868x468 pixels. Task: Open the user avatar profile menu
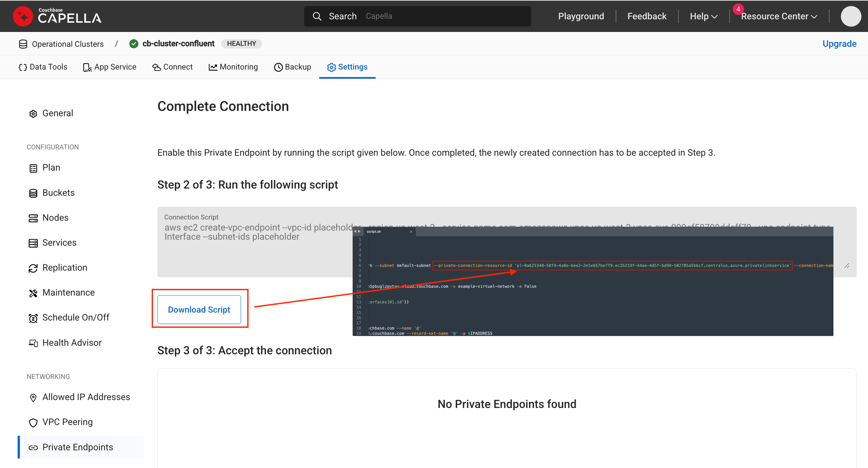click(x=850, y=16)
